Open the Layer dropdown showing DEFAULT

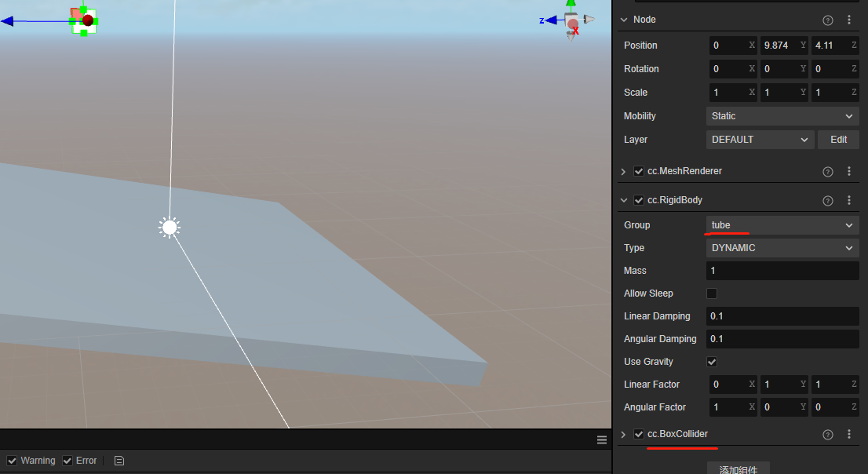[x=760, y=140]
